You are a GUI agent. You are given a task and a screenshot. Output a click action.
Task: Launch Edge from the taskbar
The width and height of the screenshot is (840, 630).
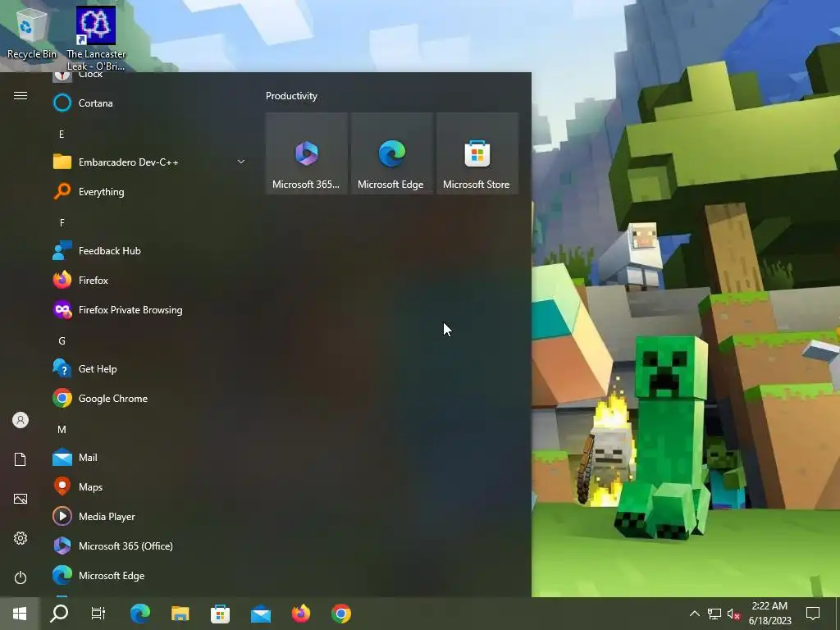pyautogui.click(x=139, y=614)
